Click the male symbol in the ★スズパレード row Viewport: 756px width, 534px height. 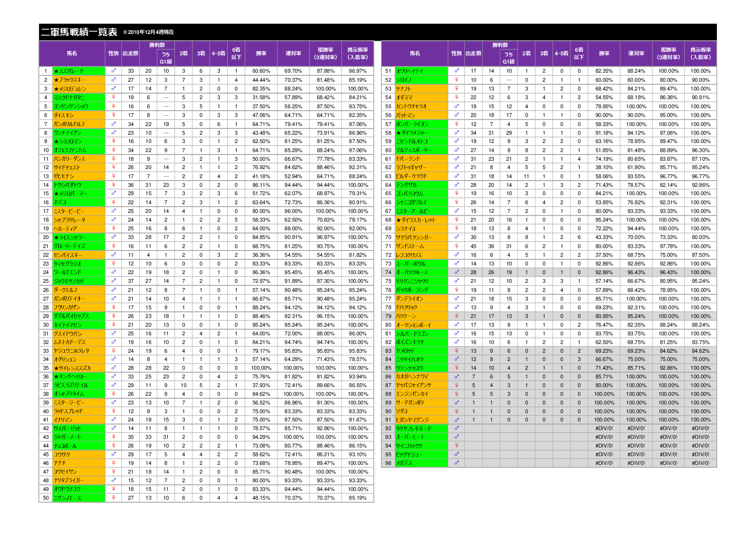coord(113,71)
